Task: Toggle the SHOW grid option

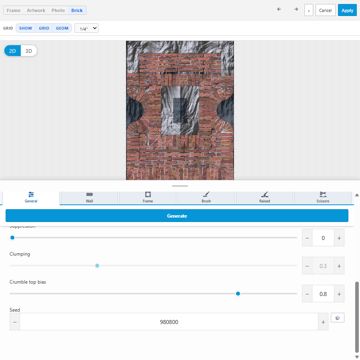Action: [x=26, y=28]
